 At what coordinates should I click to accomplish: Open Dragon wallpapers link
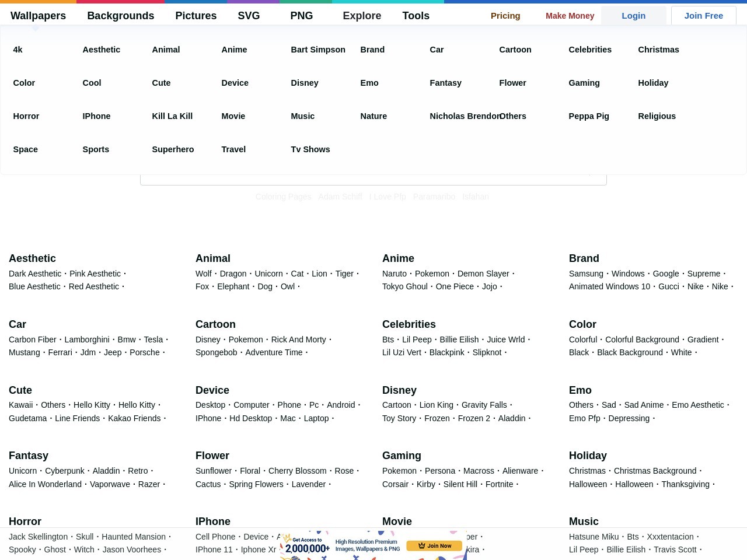[x=233, y=274]
